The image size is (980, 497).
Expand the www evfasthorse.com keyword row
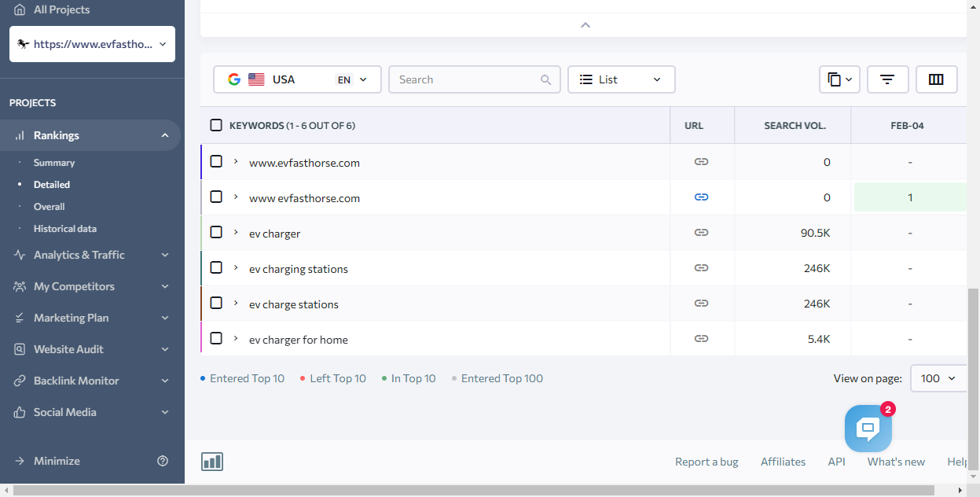click(x=236, y=197)
